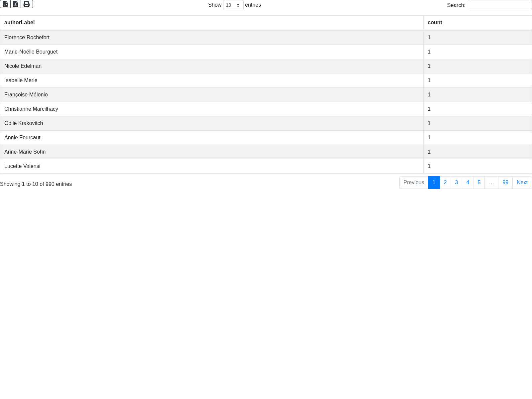Click the print icon
The width and height of the screenshot is (532, 399).
[x=27, y=4]
